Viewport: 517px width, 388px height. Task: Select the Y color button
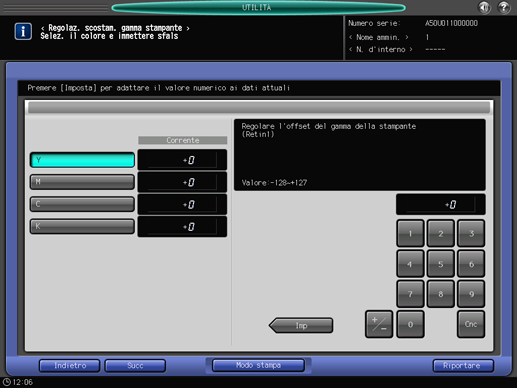[82, 160]
